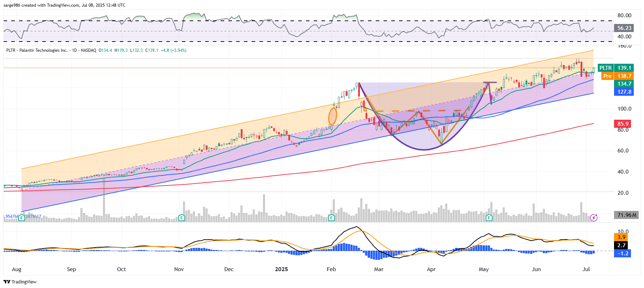
Task: Click the TradingView logo at bottom left
Action: (20, 282)
